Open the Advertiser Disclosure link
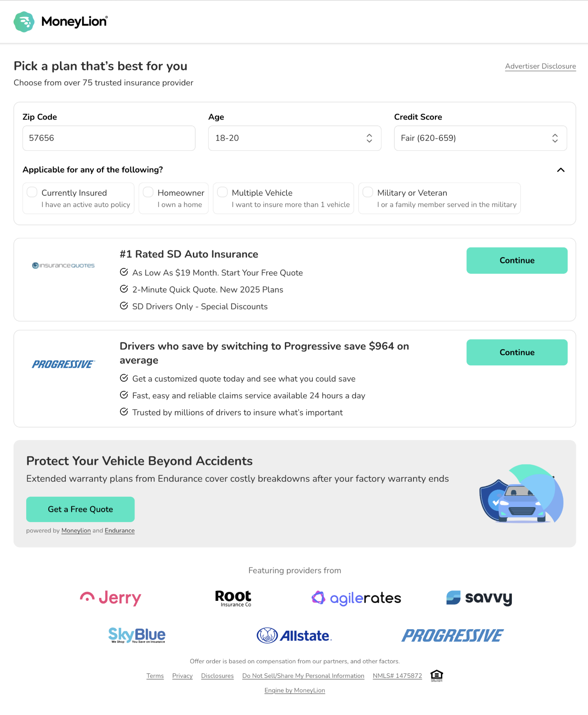The image size is (588, 715). click(x=541, y=66)
